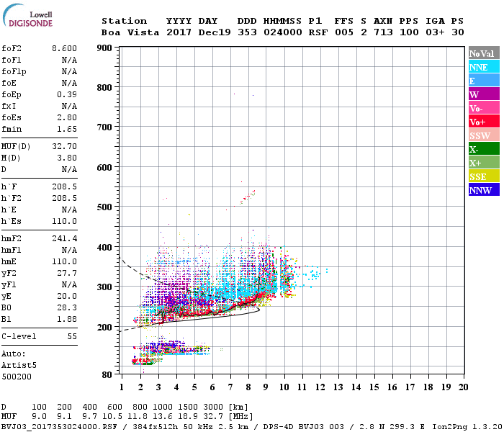Click the hmF2 value 241.4

64,239
